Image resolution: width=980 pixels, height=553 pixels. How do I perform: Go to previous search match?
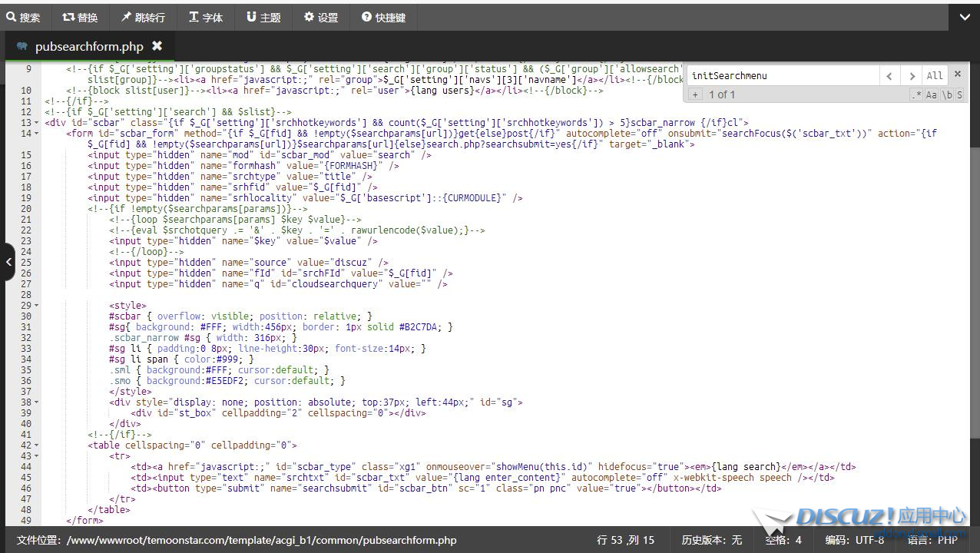[889, 75]
